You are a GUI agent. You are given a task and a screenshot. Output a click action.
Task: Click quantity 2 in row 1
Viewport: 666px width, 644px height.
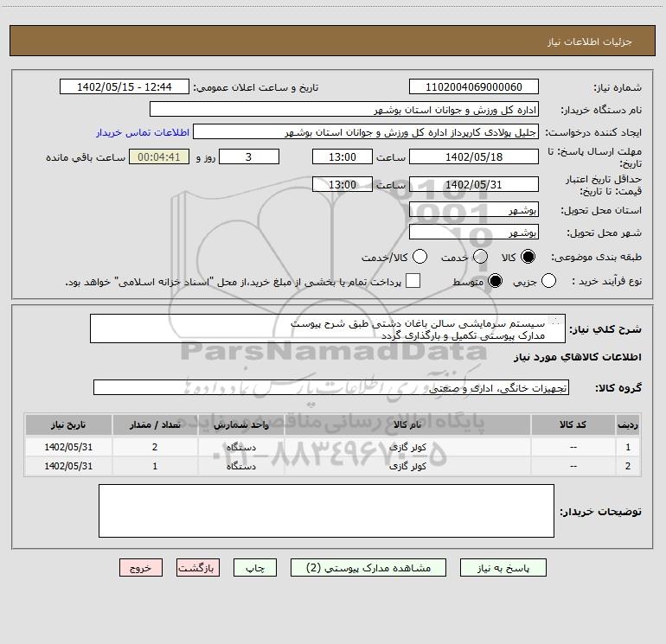[x=155, y=447]
